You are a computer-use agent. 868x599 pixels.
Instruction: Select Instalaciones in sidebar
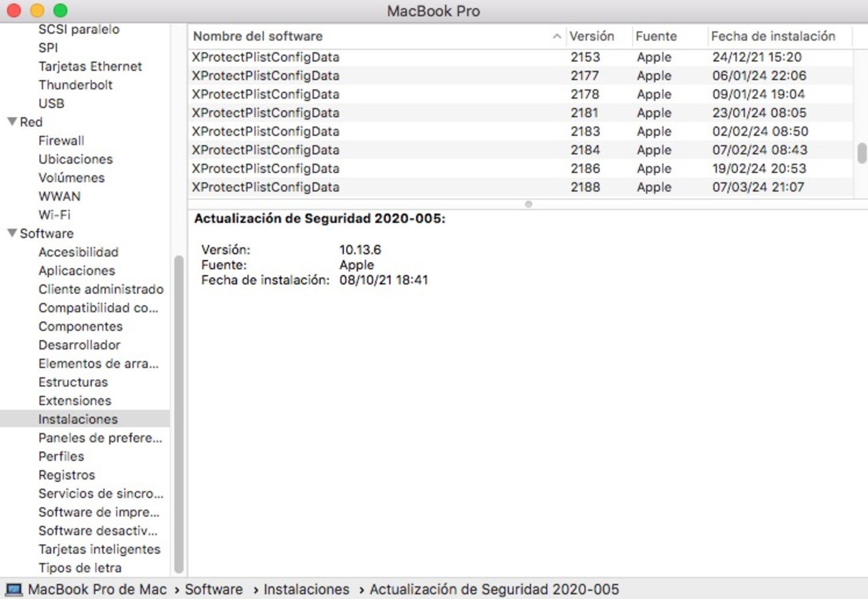tap(78, 419)
